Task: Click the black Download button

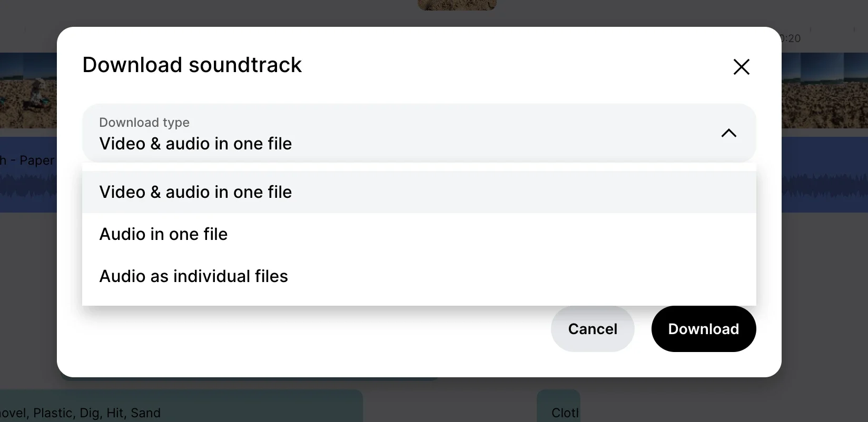Action: point(704,329)
